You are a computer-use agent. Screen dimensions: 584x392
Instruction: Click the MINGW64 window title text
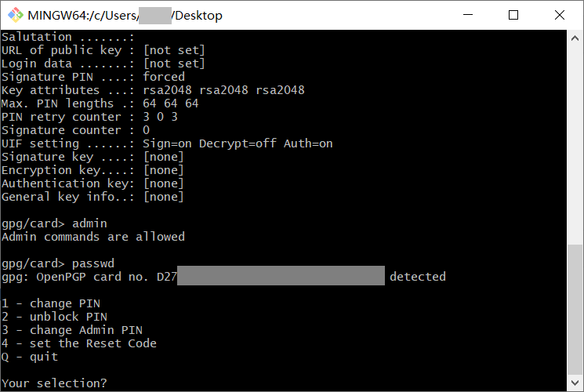(x=125, y=15)
